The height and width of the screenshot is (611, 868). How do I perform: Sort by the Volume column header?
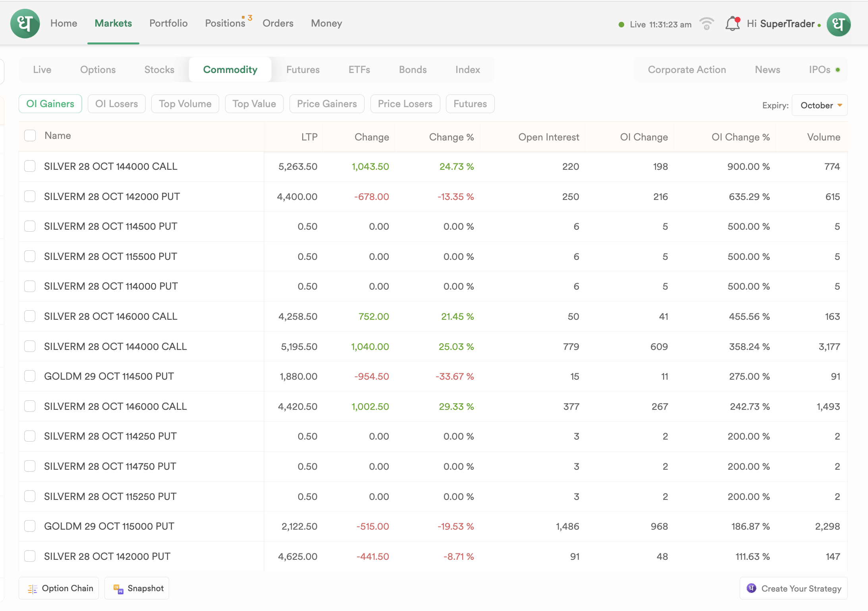pyautogui.click(x=824, y=137)
